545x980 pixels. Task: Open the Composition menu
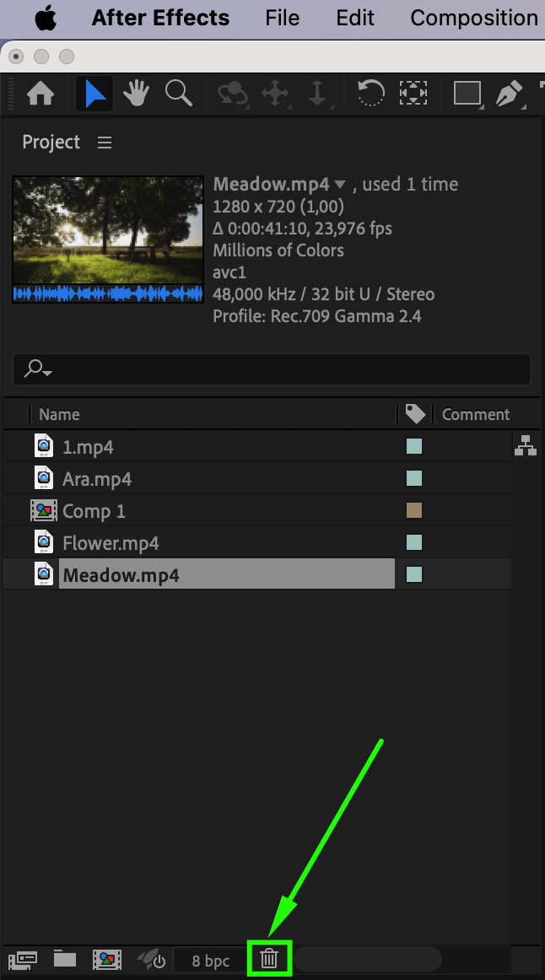tap(474, 18)
